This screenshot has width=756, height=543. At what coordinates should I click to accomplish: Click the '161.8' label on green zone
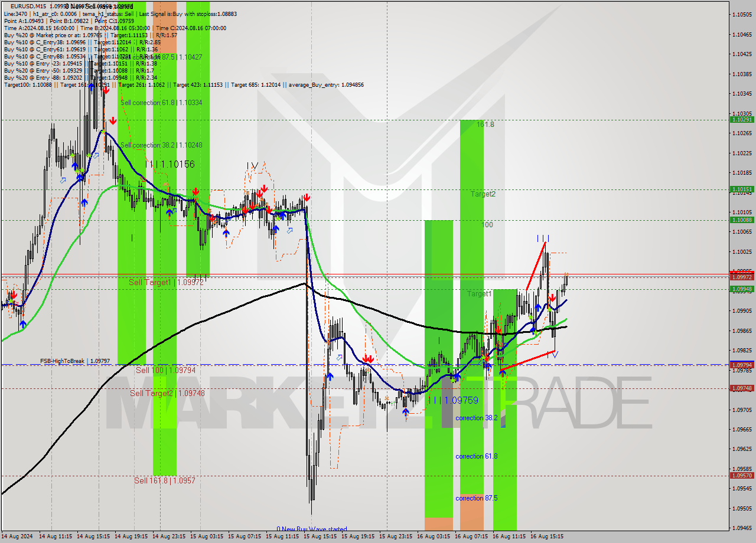[485, 125]
